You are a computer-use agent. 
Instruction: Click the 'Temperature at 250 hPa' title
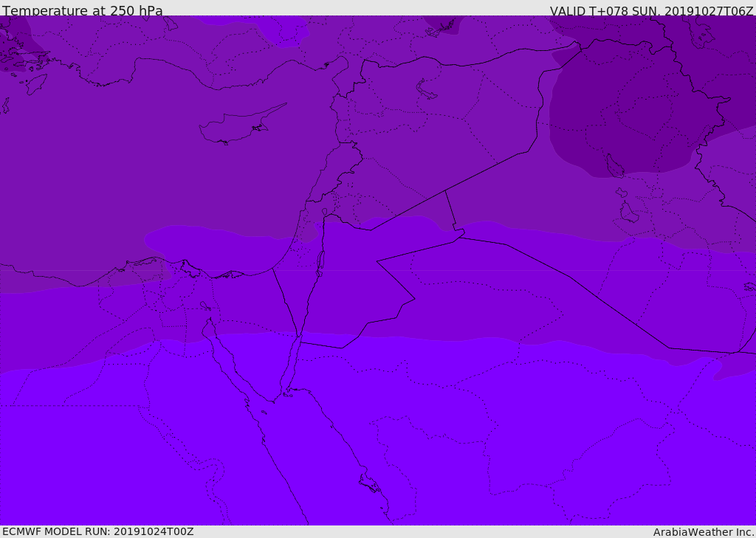pos(83,10)
